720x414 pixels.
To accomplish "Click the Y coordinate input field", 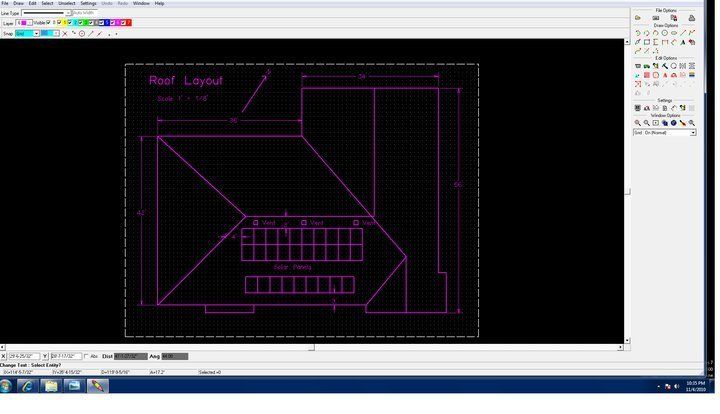I will click(66, 356).
